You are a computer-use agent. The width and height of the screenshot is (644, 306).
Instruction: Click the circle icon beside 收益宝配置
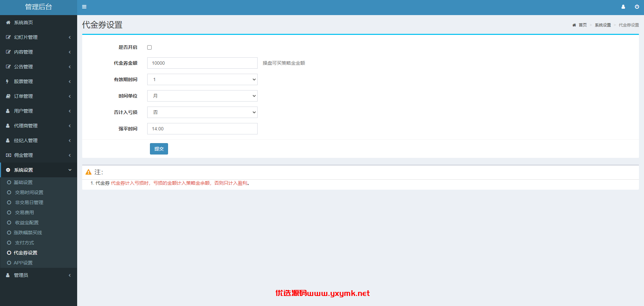click(9, 223)
